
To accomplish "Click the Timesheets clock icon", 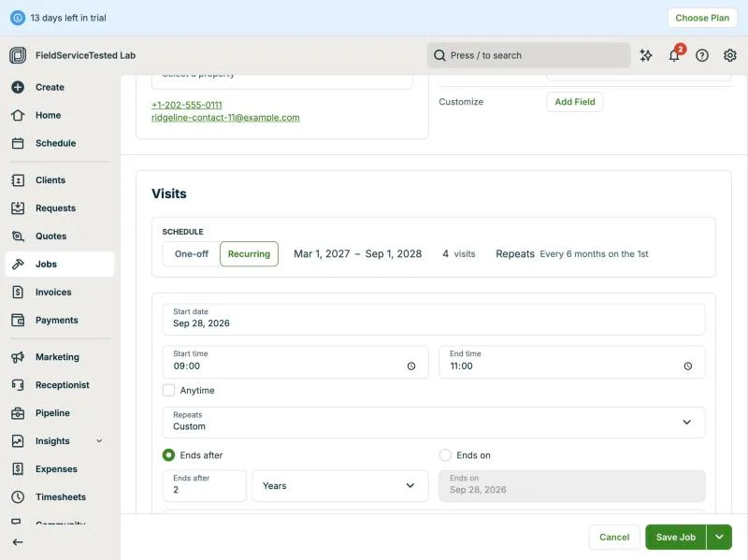I will tap(18, 497).
